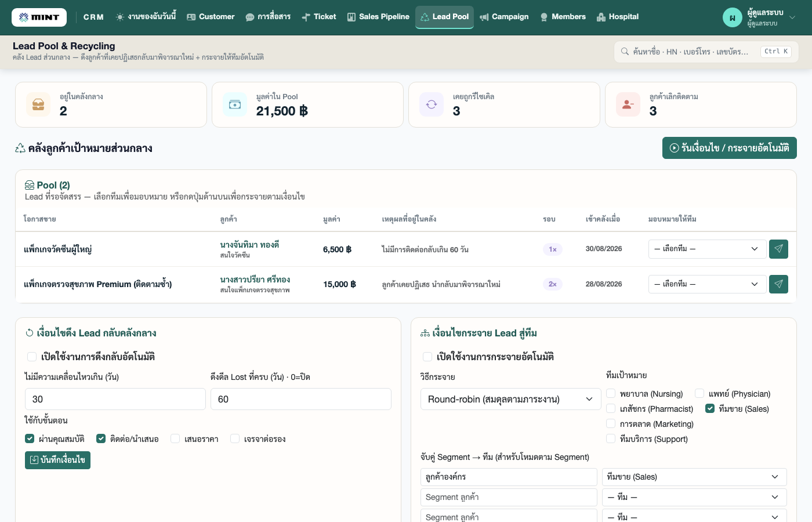Image resolution: width=812 pixels, height=522 pixels.
Task: Click the เงื่อนไขกระจาย Lead สู่ทีม hierarchy icon
Action: coord(425,333)
